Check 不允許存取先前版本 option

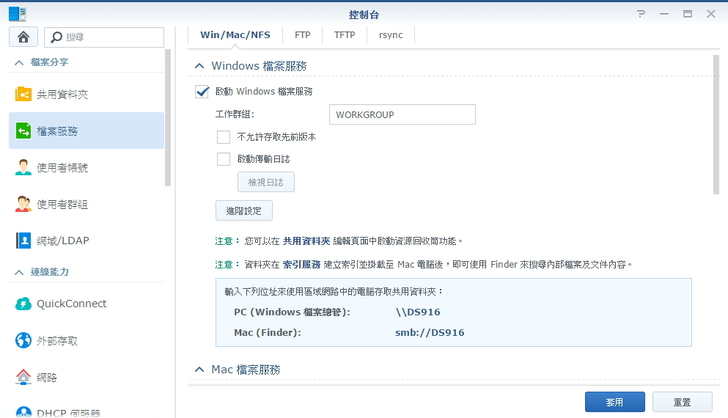tap(223, 137)
